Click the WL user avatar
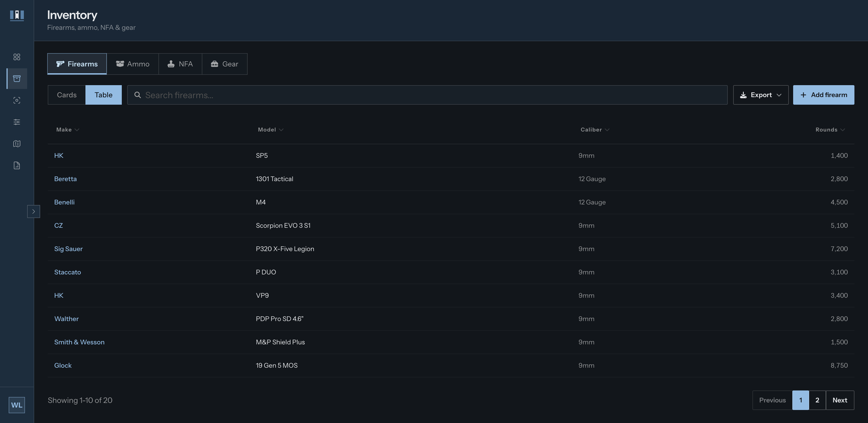 [x=17, y=405]
